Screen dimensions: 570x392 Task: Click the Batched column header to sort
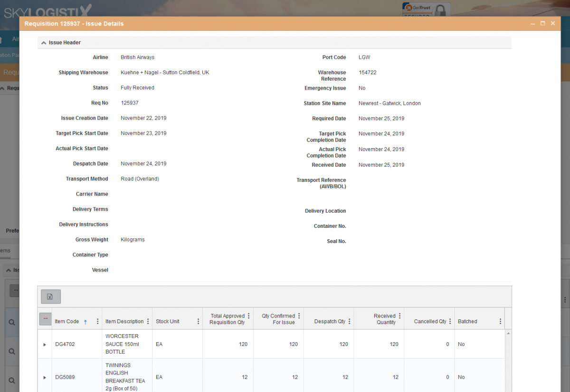pos(467,321)
